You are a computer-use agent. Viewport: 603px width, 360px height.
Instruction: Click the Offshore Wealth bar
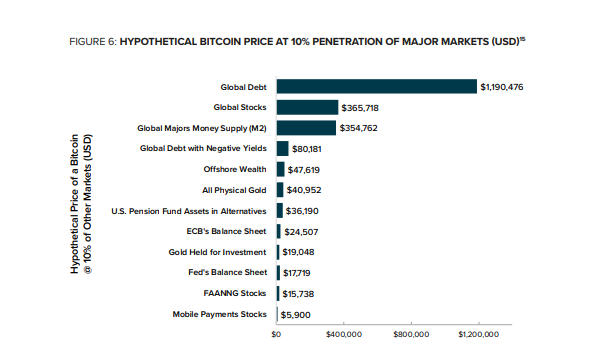pyautogui.click(x=280, y=169)
